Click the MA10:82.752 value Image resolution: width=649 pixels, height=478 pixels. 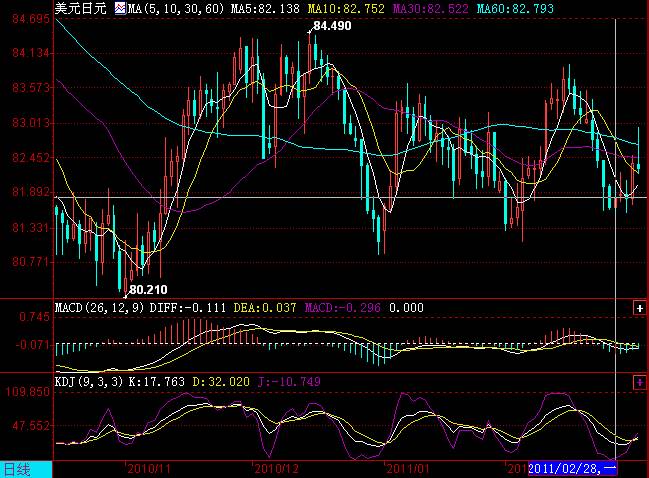[x=346, y=8]
